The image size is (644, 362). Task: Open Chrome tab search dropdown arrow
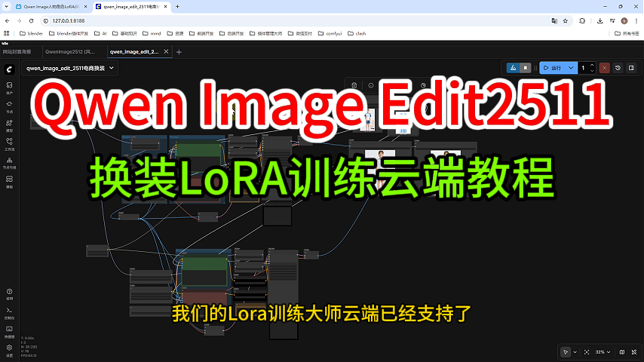click(x=6, y=7)
